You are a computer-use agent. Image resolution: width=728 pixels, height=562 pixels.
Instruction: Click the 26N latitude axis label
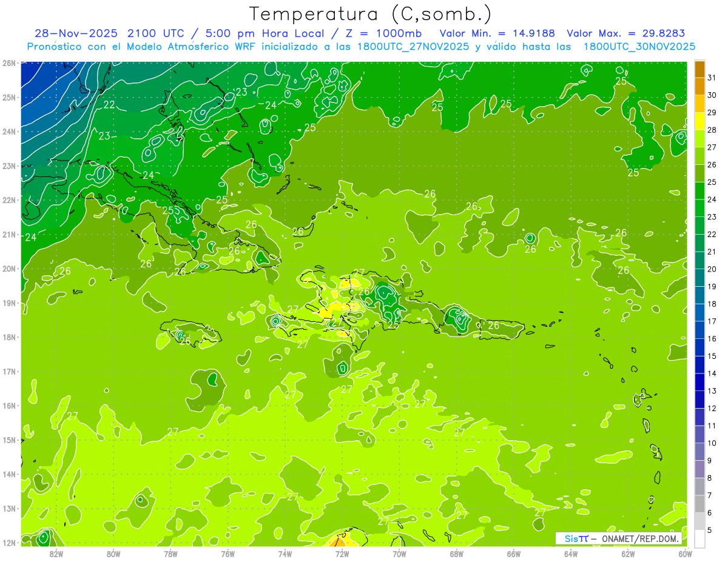(x=8, y=63)
